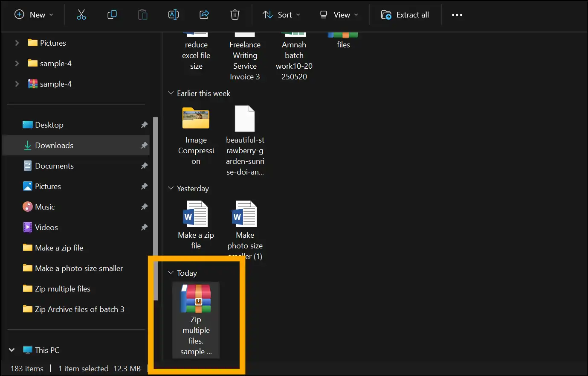Open the View dropdown menu
This screenshot has width=588, height=376.
(x=339, y=15)
